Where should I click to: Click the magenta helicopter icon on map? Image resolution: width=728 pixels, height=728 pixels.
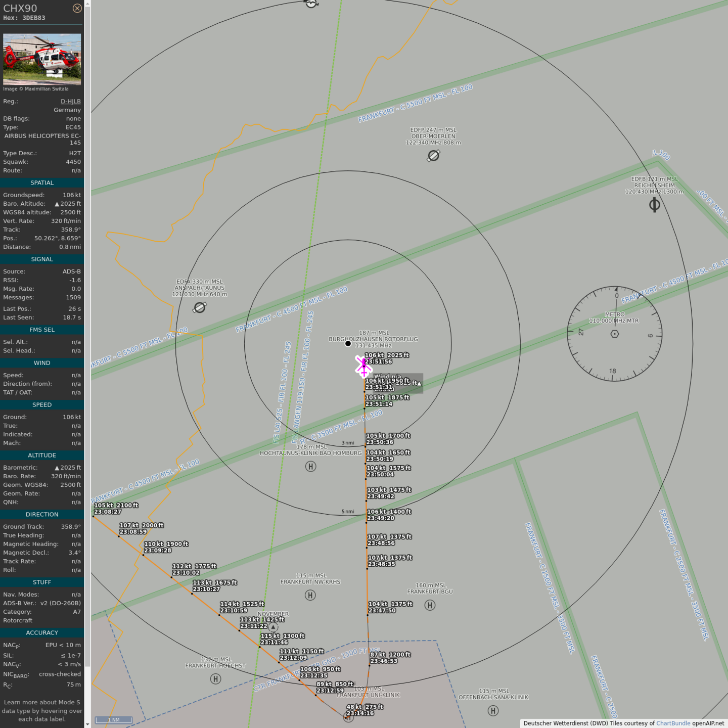click(x=363, y=366)
